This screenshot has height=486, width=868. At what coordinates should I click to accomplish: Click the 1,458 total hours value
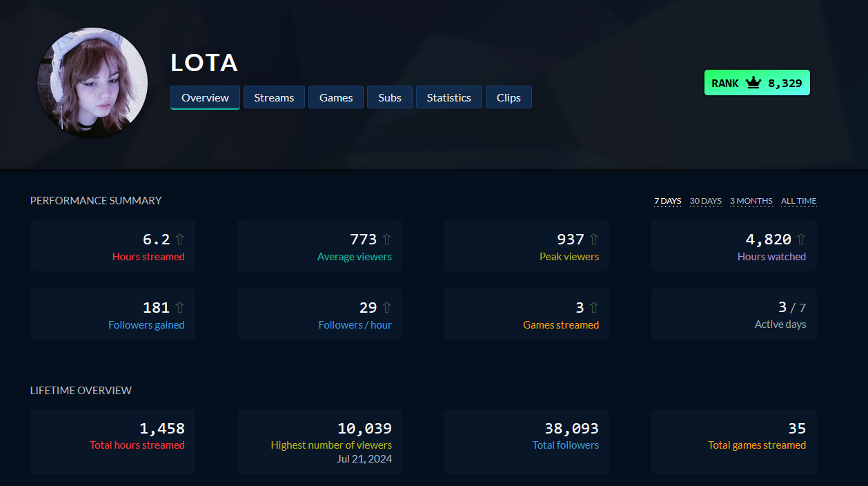[x=162, y=429]
